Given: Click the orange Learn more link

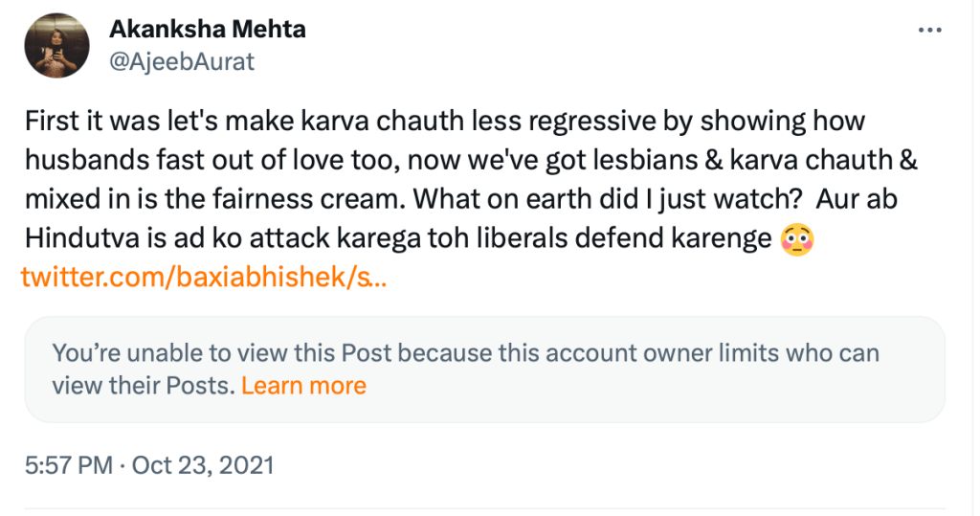Looking at the screenshot, I should [x=303, y=386].
